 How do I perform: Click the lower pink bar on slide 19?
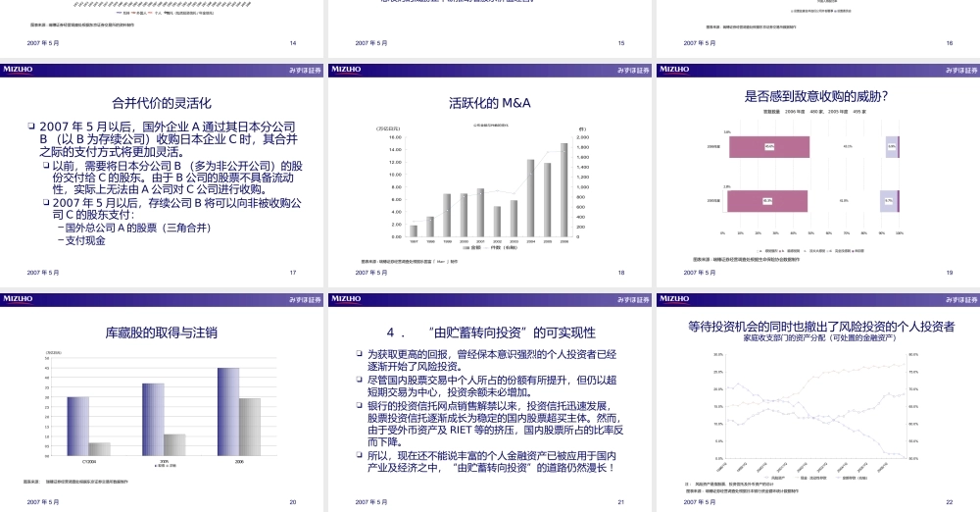[x=767, y=201]
